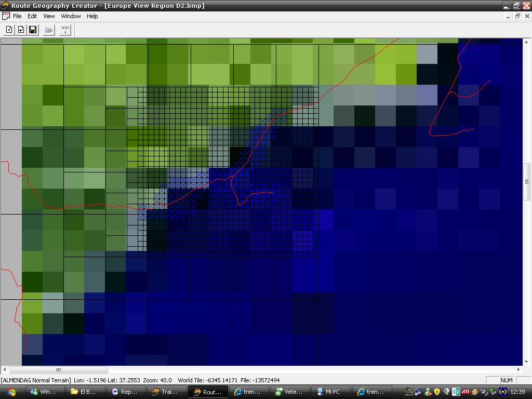Screen dimensions: 532x399
Task: Click the grayed-out open folder icon
Action: (49, 30)
